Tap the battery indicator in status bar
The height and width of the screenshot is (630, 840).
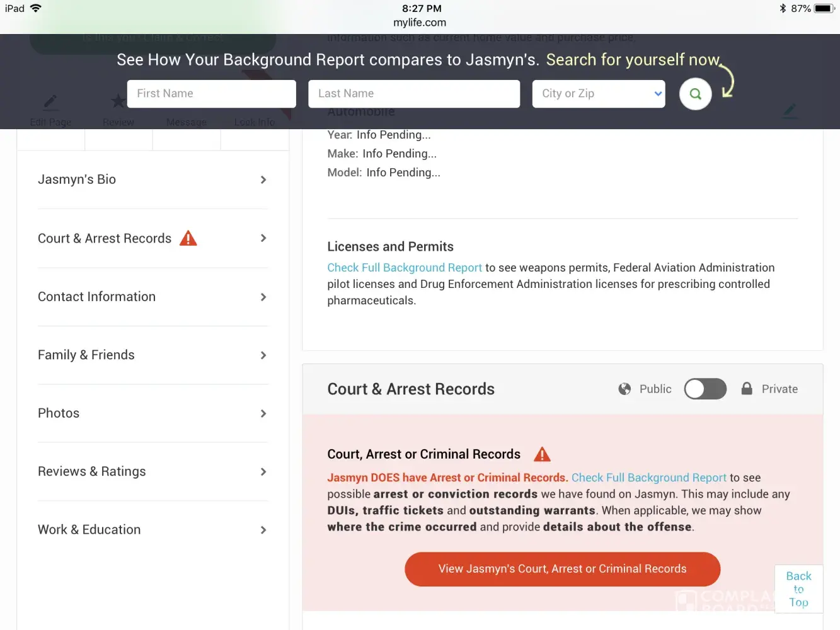point(823,8)
